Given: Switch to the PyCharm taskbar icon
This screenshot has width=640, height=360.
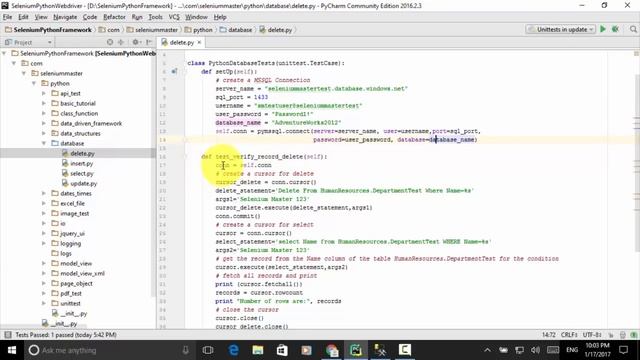Looking at the screenshot, I should 356,350.
